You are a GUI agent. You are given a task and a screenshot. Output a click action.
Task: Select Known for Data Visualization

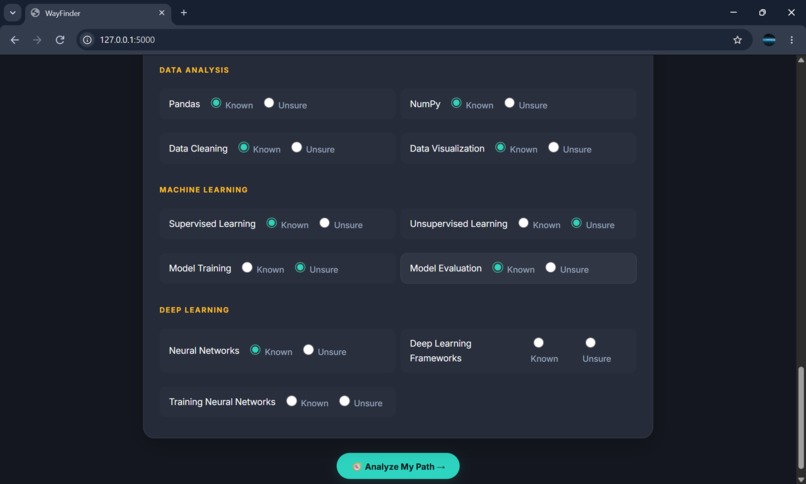tap(500, 147)
